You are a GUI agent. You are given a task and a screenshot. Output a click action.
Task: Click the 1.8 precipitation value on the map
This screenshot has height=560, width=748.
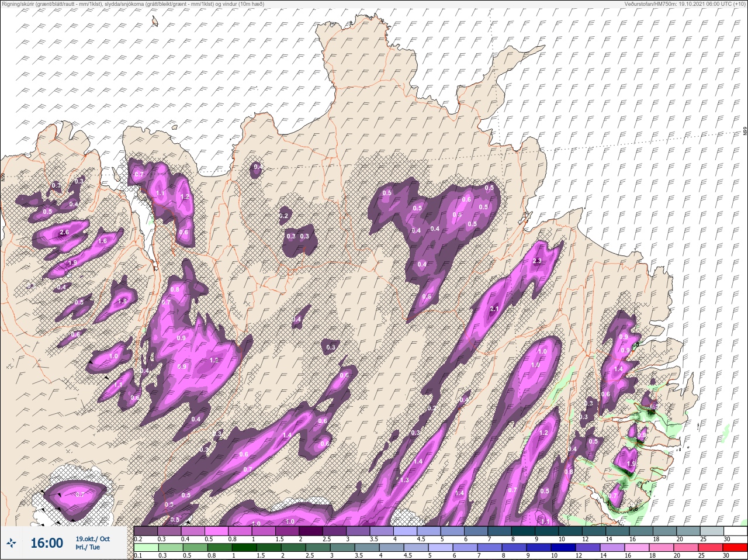coord(122,302)
